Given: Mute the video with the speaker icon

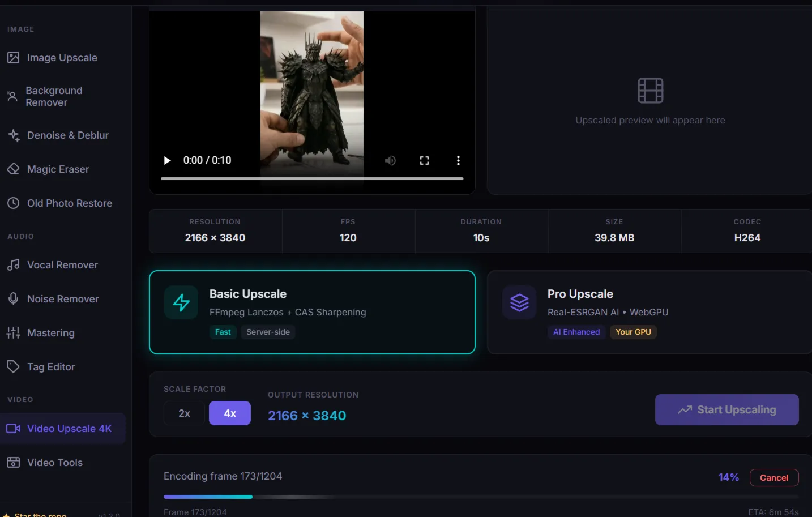Looking at the screenshot, I should (x=391, y=160).
